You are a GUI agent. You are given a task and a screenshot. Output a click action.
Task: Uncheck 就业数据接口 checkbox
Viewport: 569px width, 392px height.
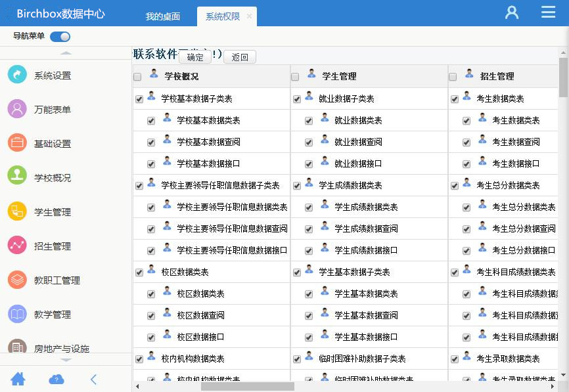pos(309,164)
